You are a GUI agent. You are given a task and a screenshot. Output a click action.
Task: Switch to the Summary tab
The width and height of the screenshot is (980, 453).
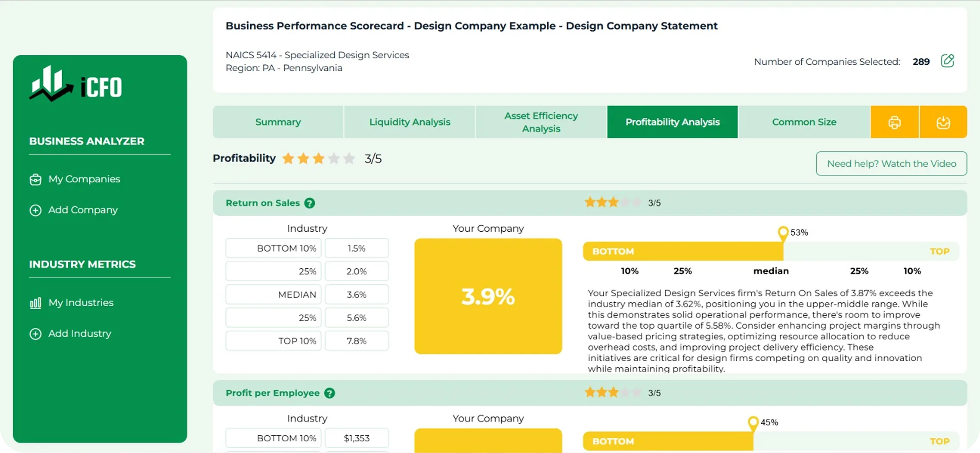278,122
